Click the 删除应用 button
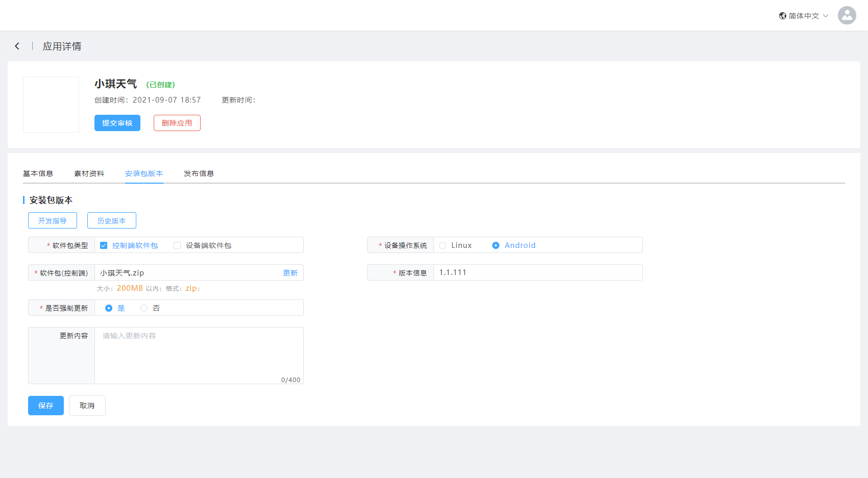868x478 pixels. coord(177,123)
